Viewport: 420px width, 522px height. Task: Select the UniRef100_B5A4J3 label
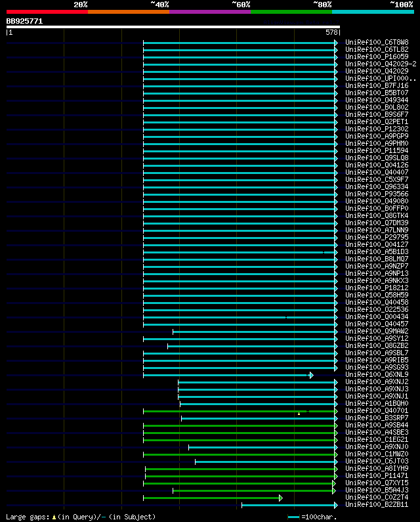pos(377,490)
